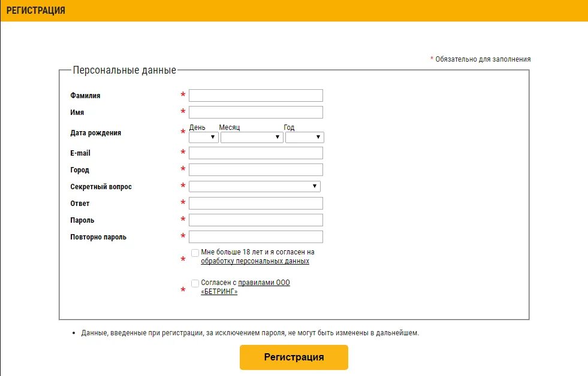Focus the Имя text field
588x376 pixels.
[256, 113]
